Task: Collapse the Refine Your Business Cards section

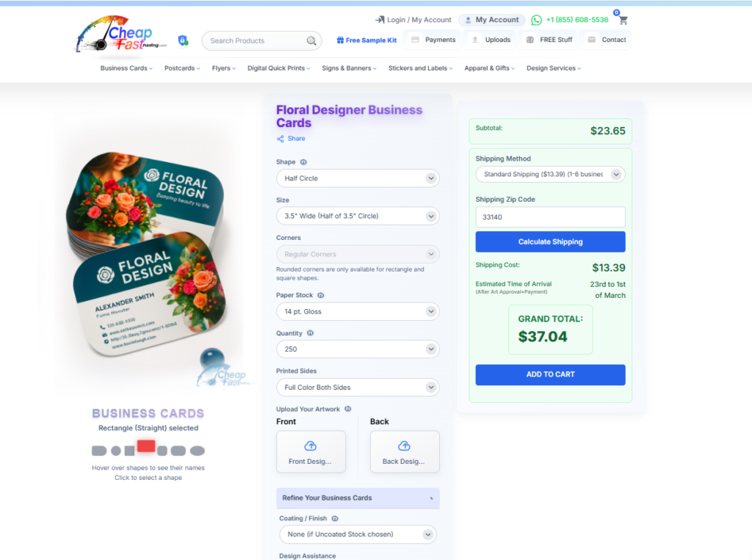Action: (x=358, y=498)
